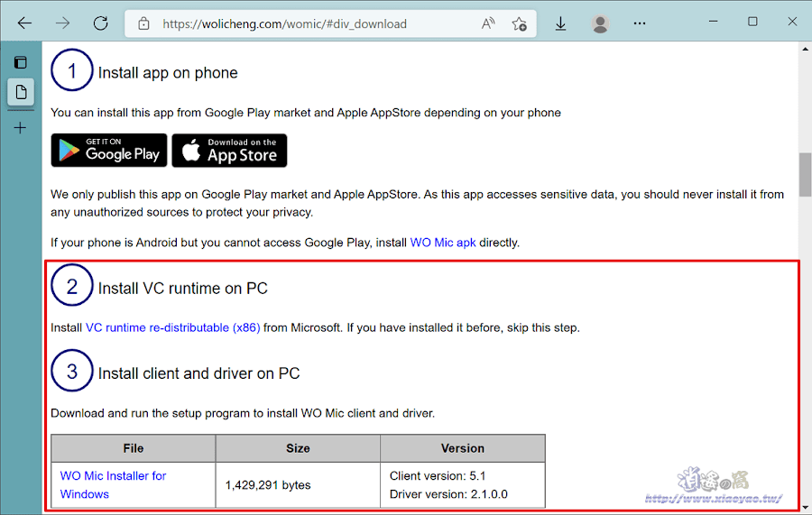Screen dimensions: 812x515
Task: Select the Client version: 5.1 text
Action: tap(438, 475)
